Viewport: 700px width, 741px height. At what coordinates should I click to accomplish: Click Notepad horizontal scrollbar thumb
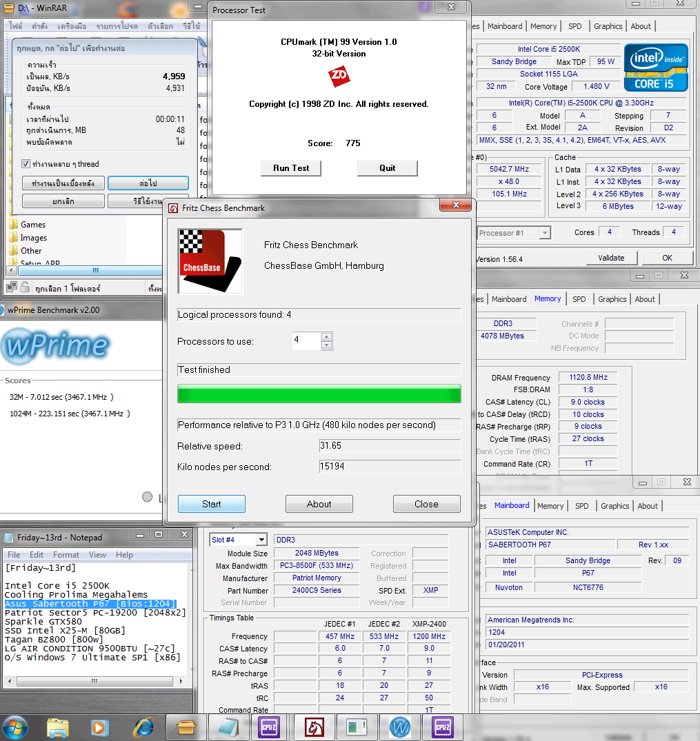click(94, 682)
